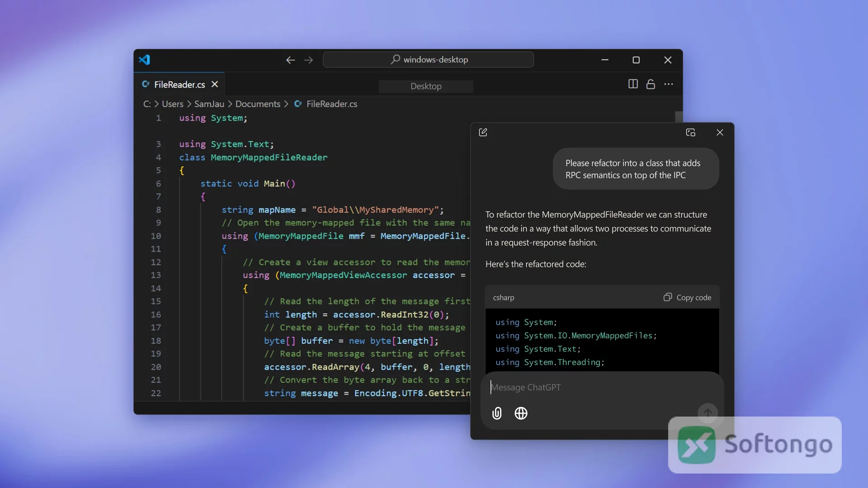Click the editor vertical scrollbar thumb
868x488 pixels.
click(x=679, y=116)
